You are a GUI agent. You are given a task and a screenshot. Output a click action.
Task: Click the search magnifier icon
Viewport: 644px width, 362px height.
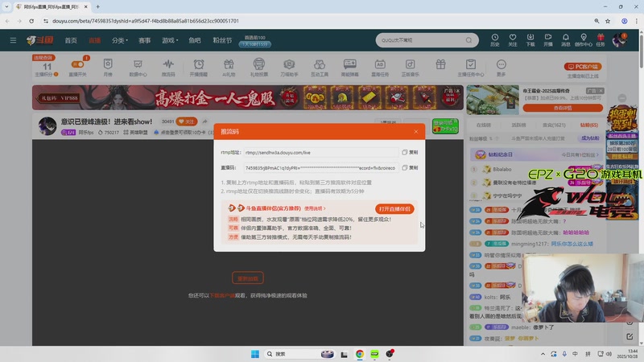(x=469, y=40)
